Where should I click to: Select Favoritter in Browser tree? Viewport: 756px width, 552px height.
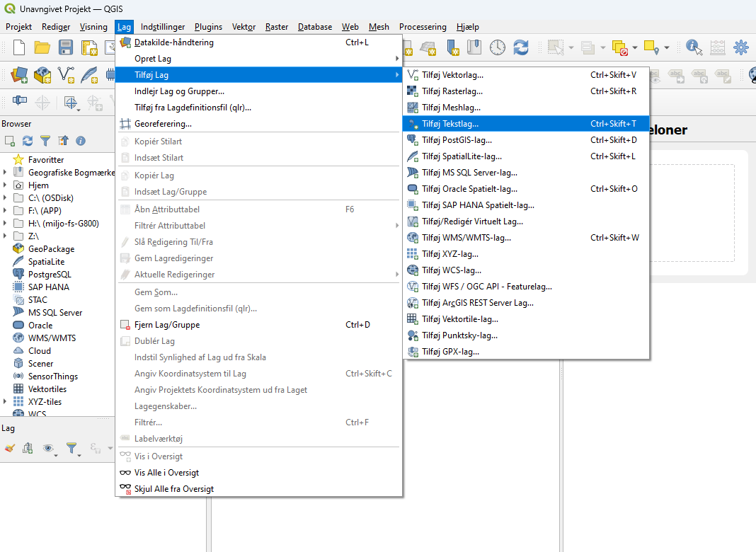pos(46,159)
